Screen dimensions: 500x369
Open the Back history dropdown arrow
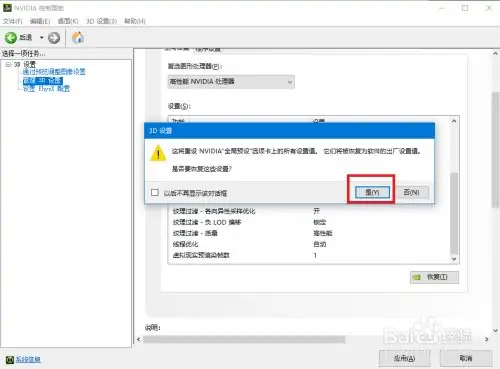click(42, 38)
